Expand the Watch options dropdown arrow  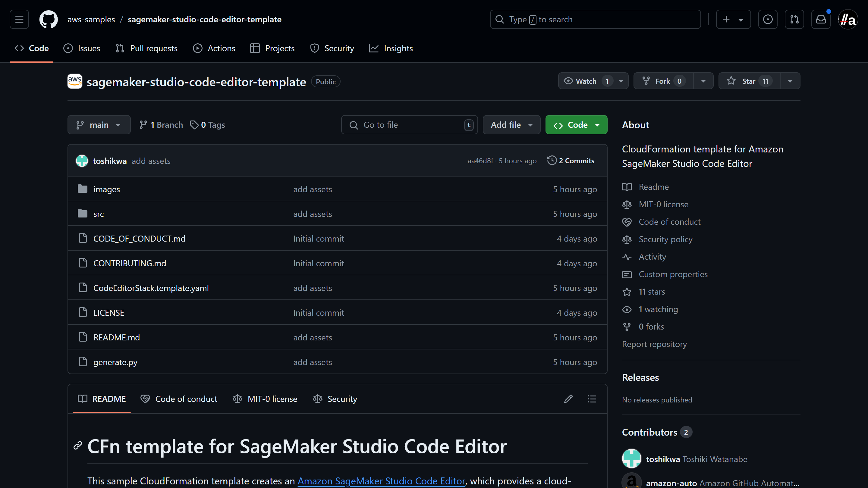point(621,81)
